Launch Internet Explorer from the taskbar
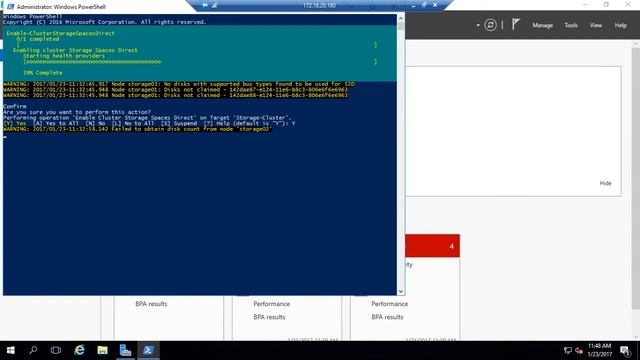The width and height of the screenshot is (640, 360). point(79,350)
